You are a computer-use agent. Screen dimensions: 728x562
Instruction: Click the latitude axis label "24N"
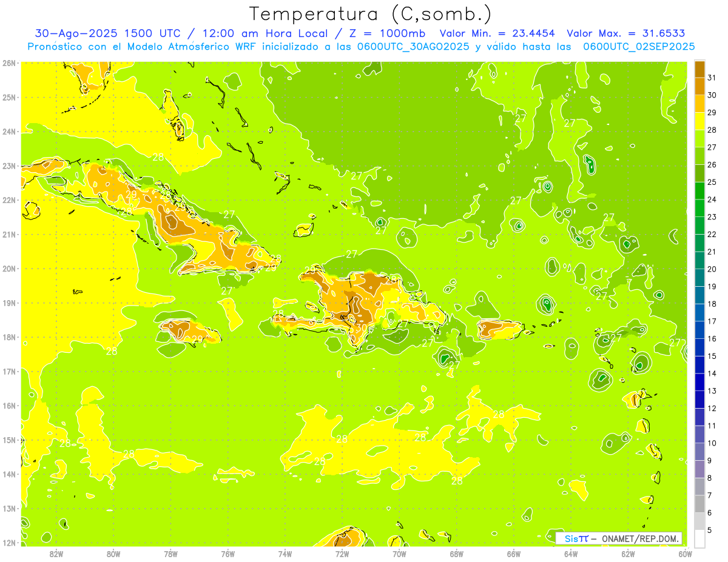[x=9, y=132]
